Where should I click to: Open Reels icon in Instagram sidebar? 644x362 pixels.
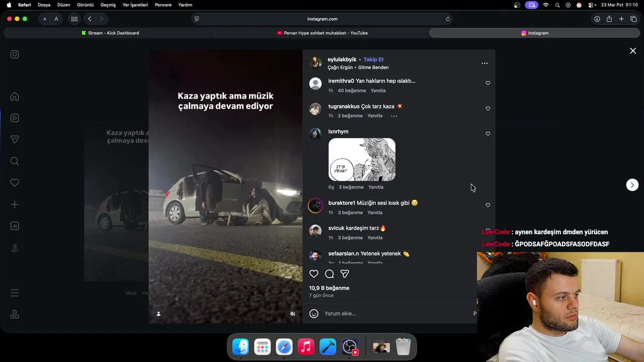[15, 118]
